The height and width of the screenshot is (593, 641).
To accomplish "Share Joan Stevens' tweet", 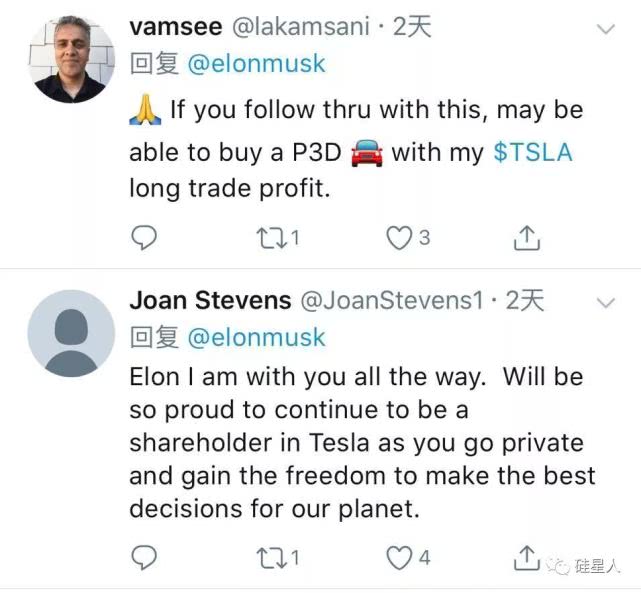I will [527, 557].
